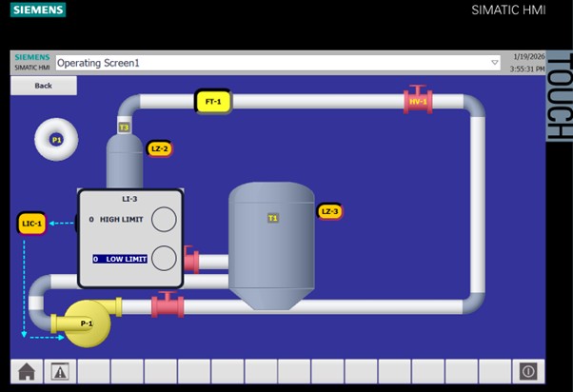Click the LOW LIMIT value field
The width and height of the screenshot is (573, 392).
click(x=96, y=259)
